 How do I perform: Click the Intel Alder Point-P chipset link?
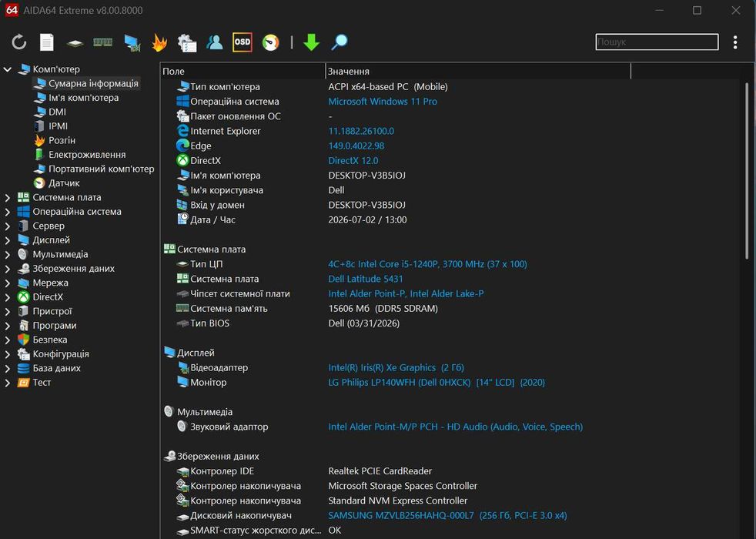tap(406, 294)
